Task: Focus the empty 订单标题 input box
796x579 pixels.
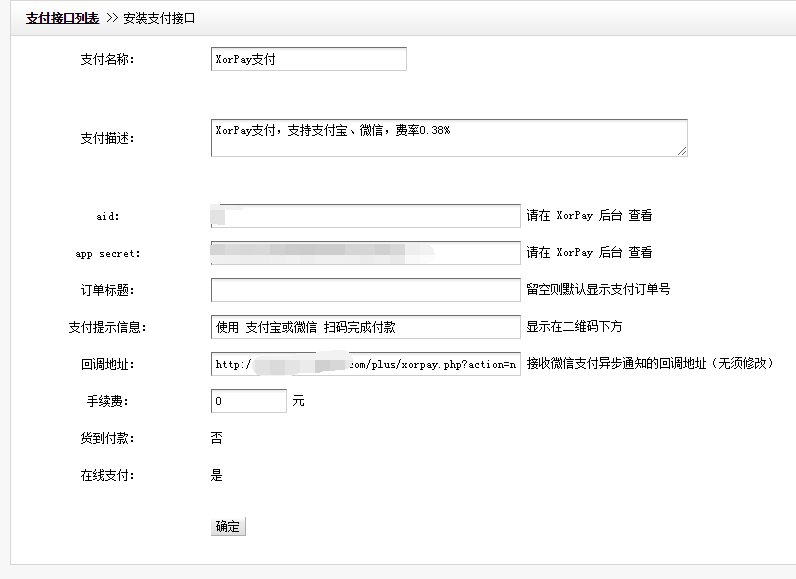Action: click(x=365, y=290)
